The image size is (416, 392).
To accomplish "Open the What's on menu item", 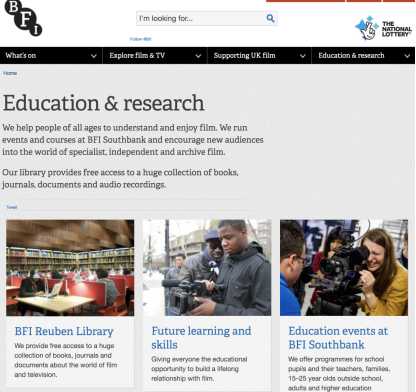I will (21, 56).
